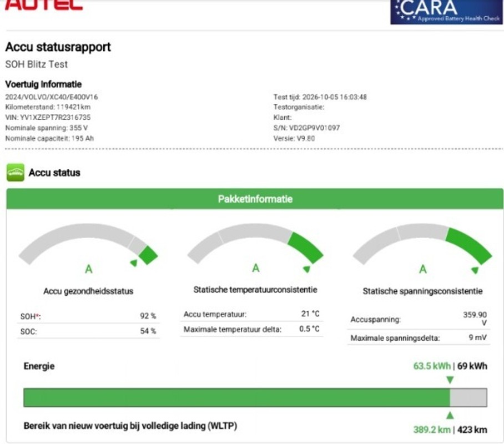Image resolution: width=504 pixels, height=444 pixels.
Task: Click the Statische spanningsconsistentie gauge
Action: click(x=422, y=245)
